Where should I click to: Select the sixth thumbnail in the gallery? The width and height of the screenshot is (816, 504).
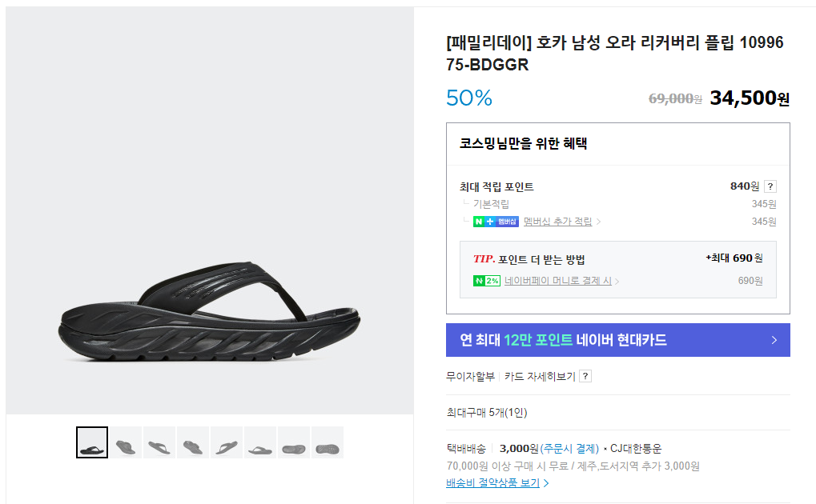click(x=260, y=442)
